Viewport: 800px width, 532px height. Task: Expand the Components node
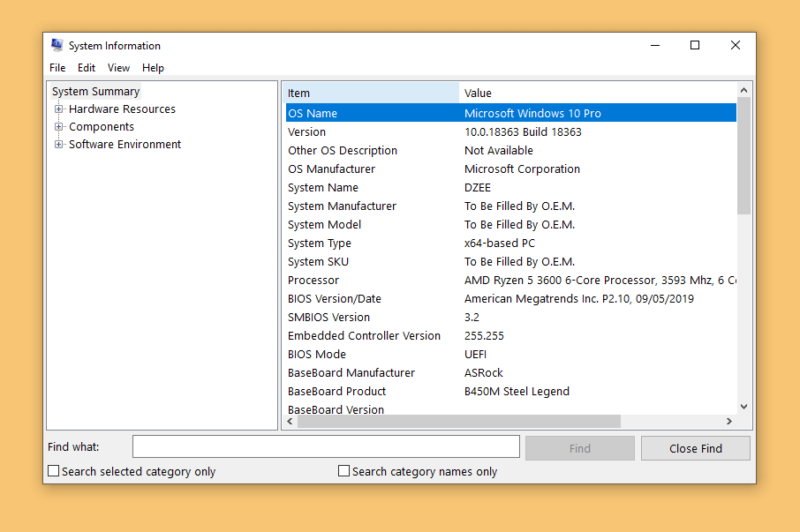coord(58,127)
